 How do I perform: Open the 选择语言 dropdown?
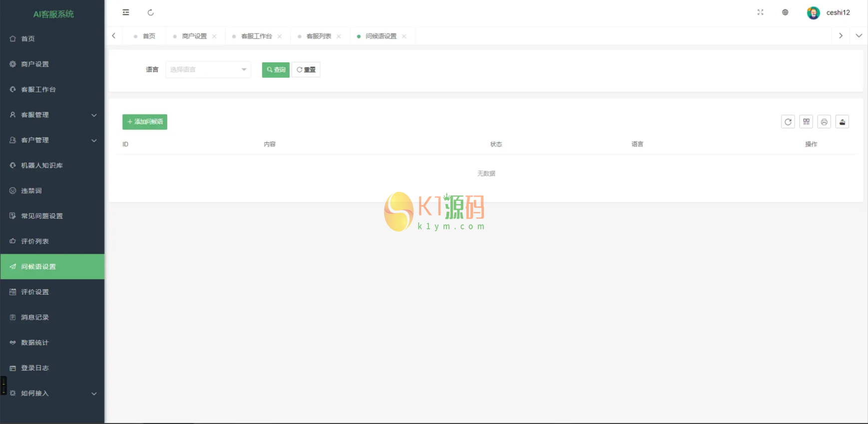click(208, 69)
